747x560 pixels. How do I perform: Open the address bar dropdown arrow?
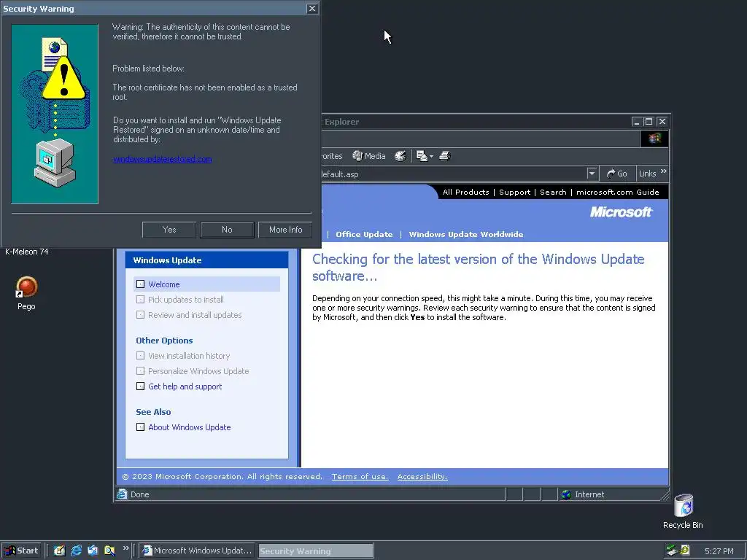coord(592,174)
